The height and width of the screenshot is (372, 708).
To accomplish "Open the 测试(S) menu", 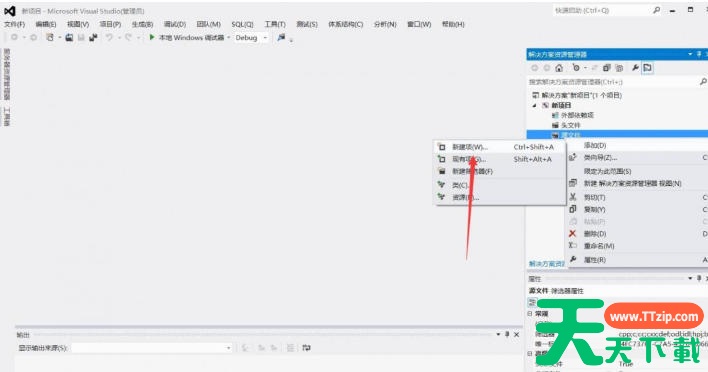I will 307,24.
